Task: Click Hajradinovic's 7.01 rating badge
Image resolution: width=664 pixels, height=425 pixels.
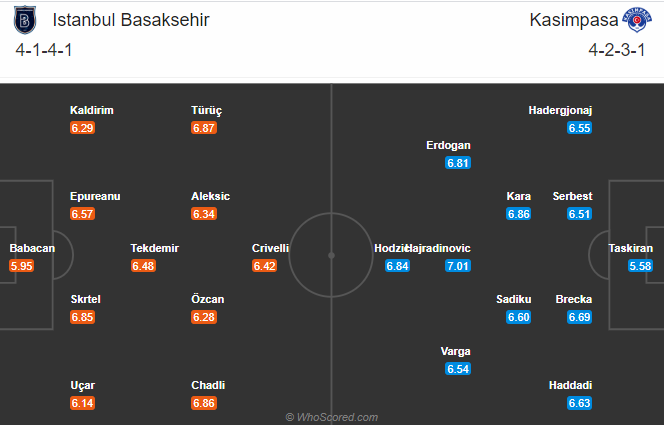Action: click(x=458, y=265)
